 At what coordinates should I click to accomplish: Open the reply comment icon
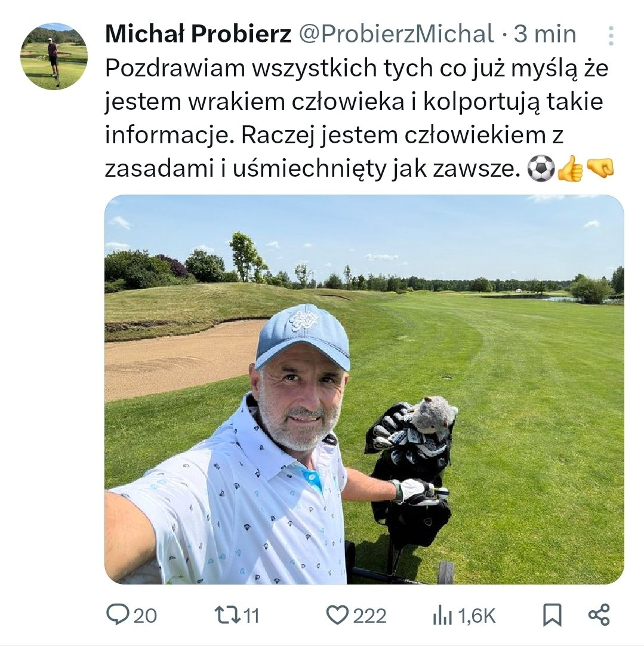point(118,615)
